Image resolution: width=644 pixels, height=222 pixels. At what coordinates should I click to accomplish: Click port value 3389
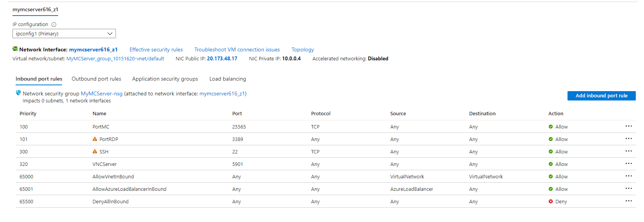237,139
